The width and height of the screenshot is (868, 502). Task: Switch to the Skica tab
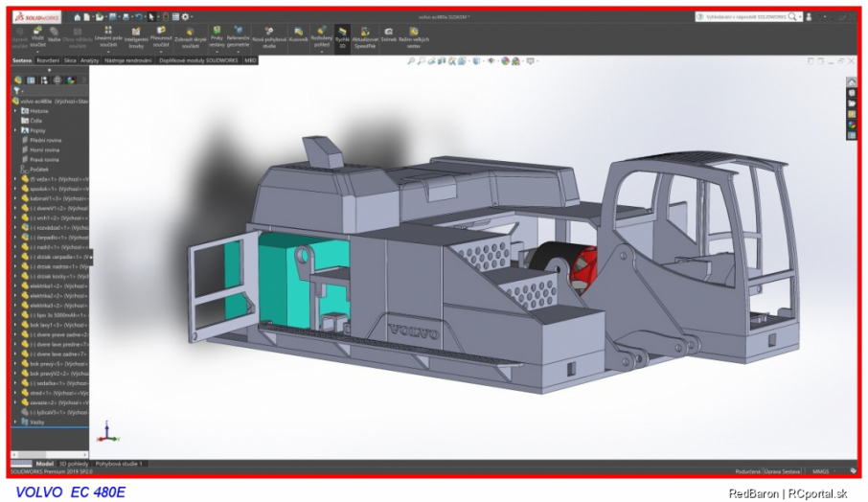[x=70, y=60]
